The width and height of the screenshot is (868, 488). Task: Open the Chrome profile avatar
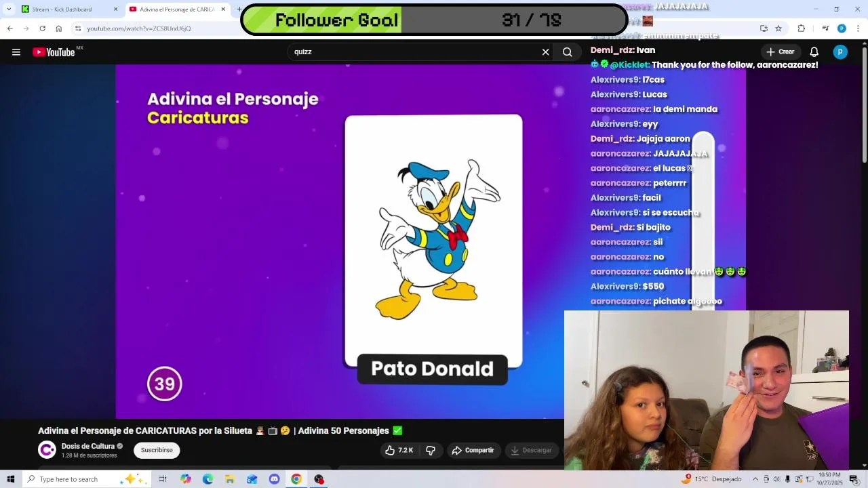(x=842, y=28)
